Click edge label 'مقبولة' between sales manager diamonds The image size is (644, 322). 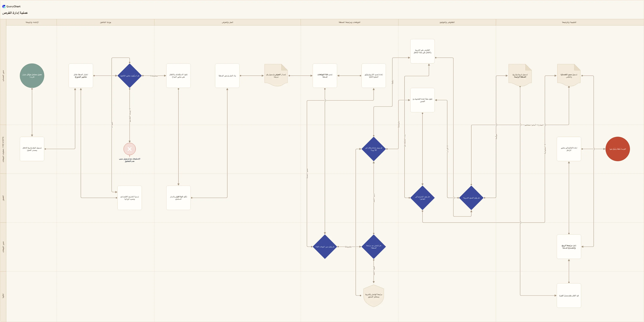348,247
